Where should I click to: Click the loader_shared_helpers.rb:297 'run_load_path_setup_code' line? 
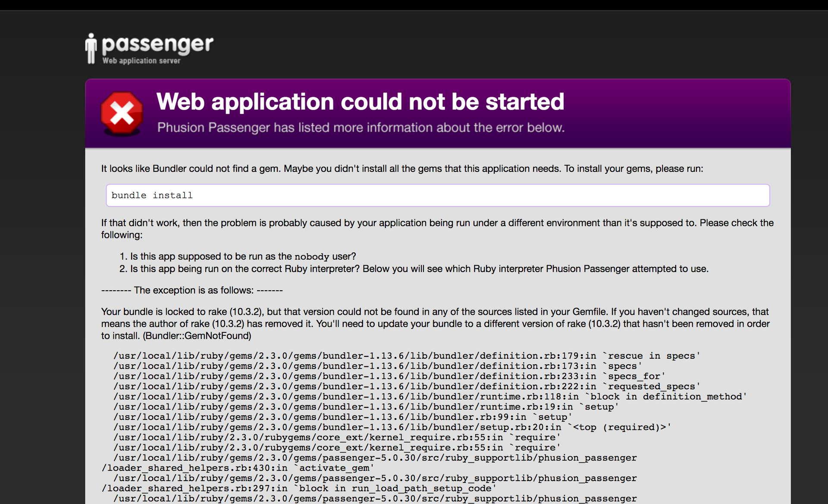tap(299, 488)
